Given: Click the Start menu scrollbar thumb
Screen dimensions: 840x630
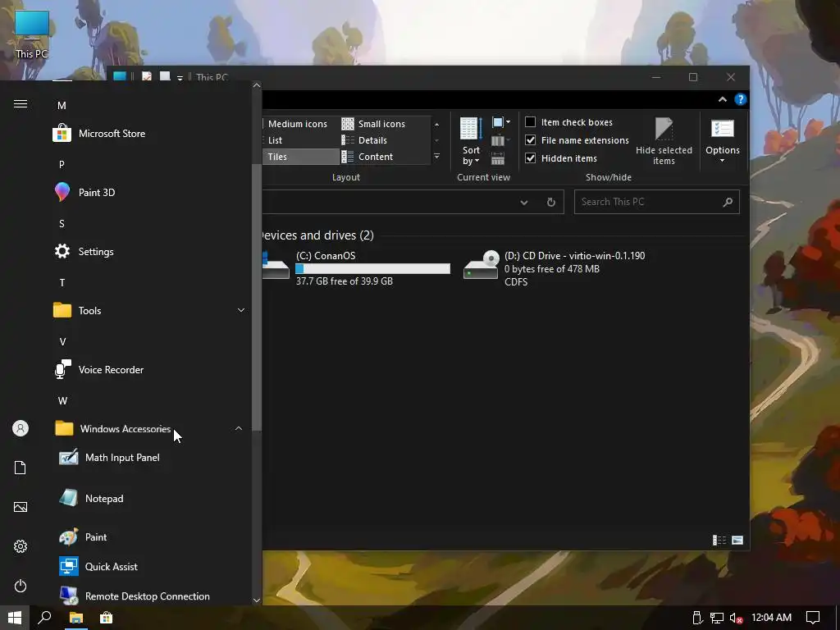Looking at the screenshot, I should coord(257,297).
